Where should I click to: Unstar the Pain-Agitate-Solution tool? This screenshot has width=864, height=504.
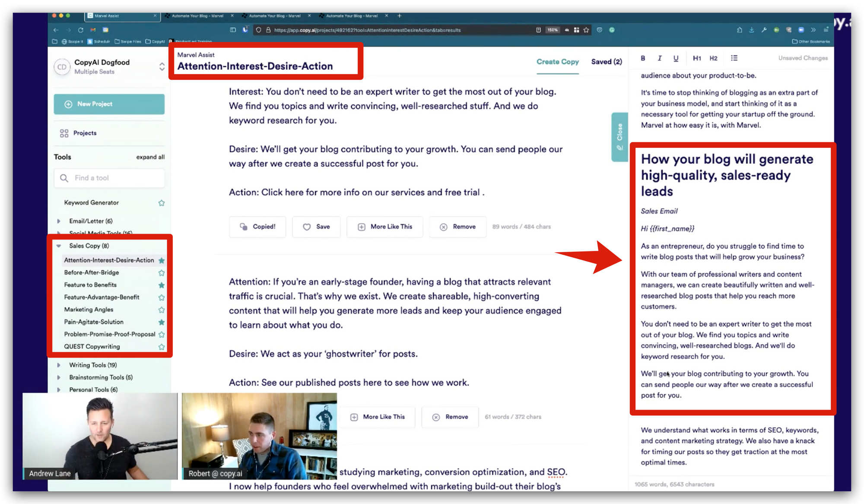pyautogui.click(x=162, y=322)
